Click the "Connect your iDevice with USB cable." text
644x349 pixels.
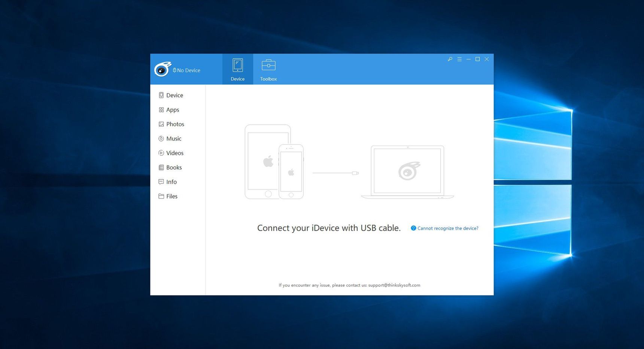[x=329, y=228]
